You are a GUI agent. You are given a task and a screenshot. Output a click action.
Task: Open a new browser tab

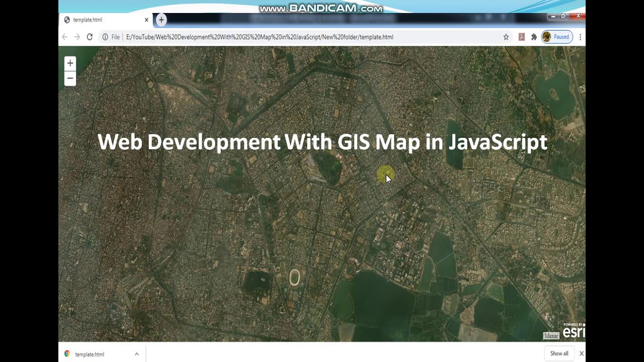tap(161, 20)
